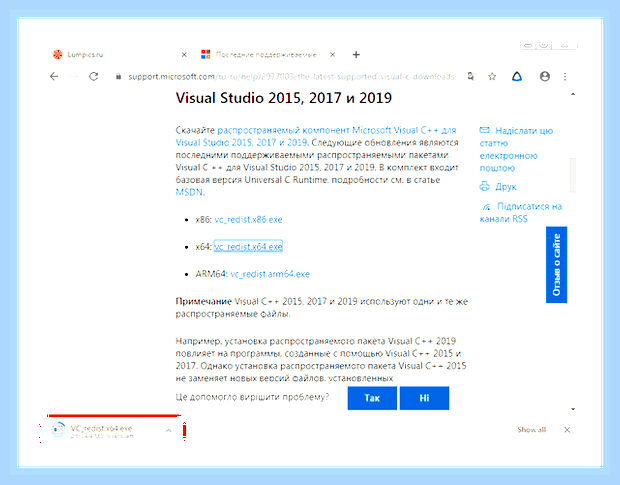The width and height of the screenshot is (620, 485).
Task: Click the blue triangle extension icon
Action: point(517,76)
